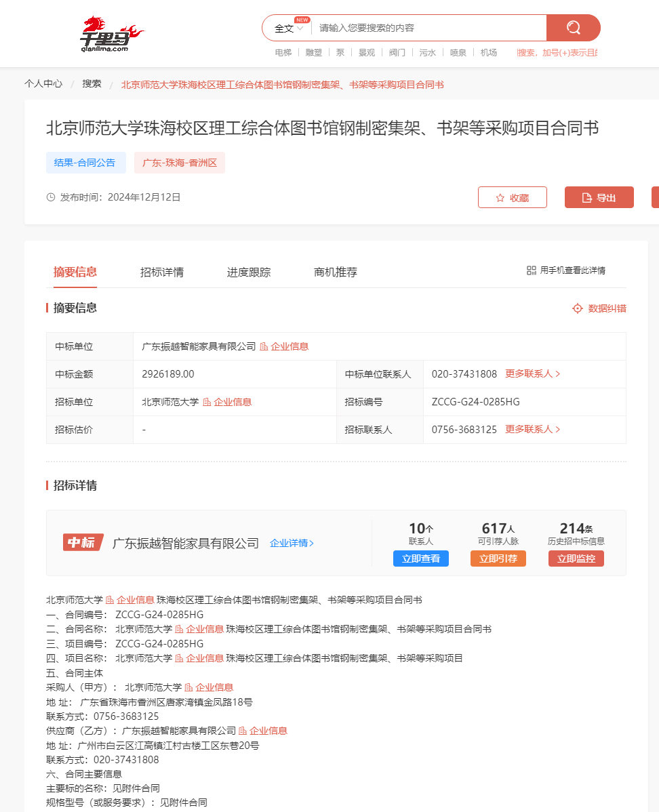
Task: Click the 数据纠错 link
Action: pos(607,308)
